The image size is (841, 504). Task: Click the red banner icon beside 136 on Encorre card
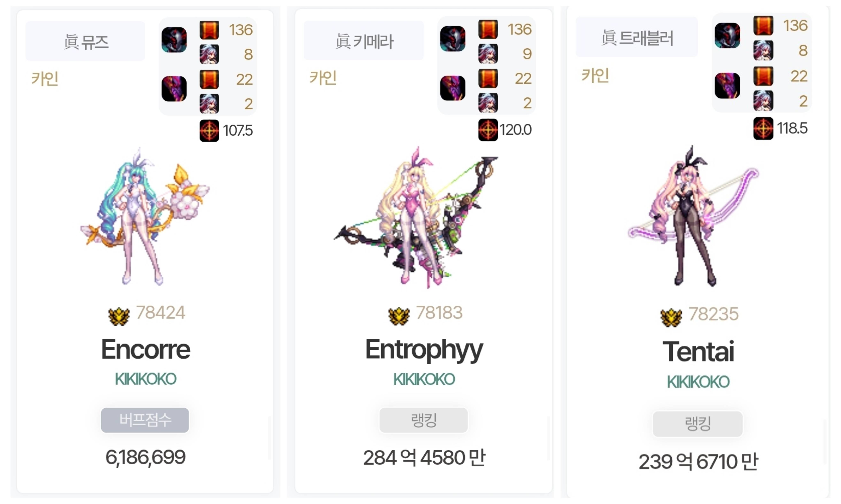tap(209, 30)
